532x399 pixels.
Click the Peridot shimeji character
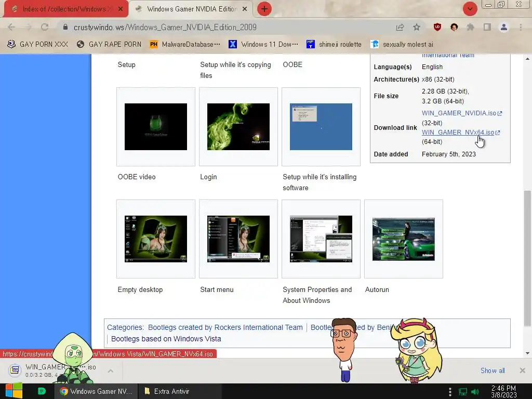click(x=73, y=358)
